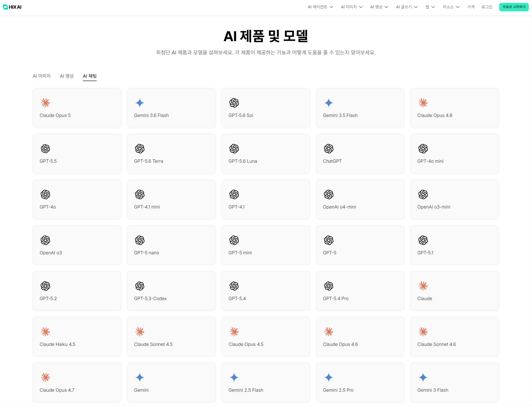Click the GPT-4.1 mini OpenAI icon
532x406 pixels.
[x=140, y=194]
